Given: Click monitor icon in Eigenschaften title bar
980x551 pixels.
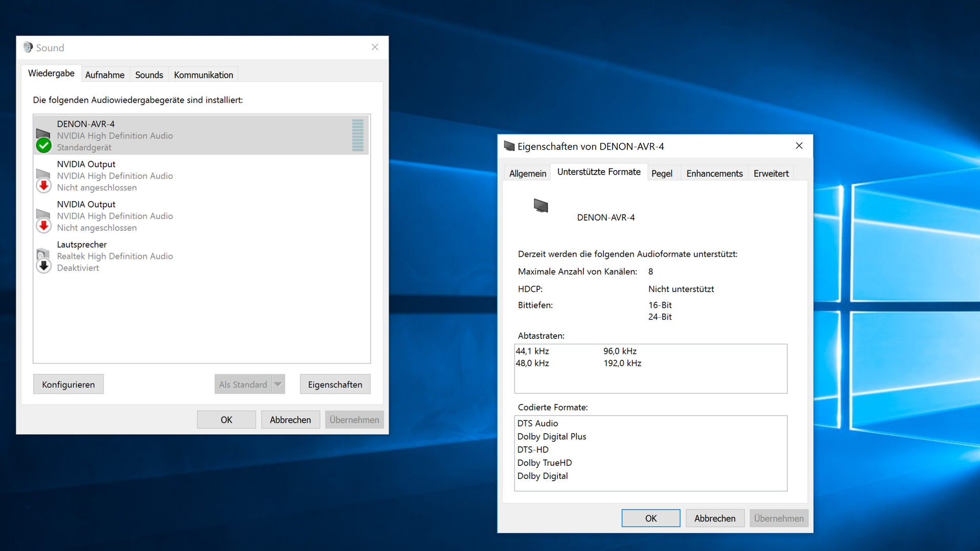Looking at the screenshot, I should coord(509,147).
